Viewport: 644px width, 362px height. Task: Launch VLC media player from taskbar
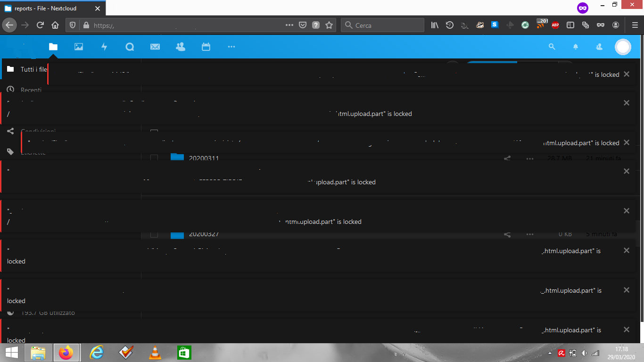155,353
